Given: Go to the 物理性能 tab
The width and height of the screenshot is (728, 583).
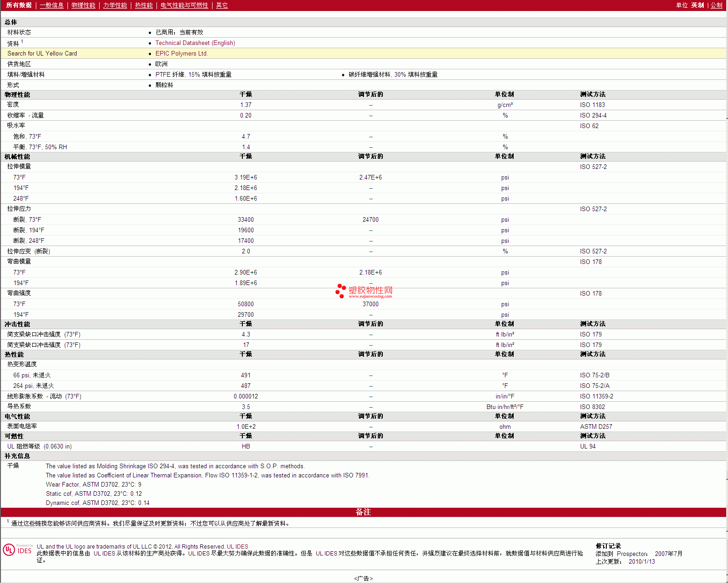Looking at the screenshot, I should click(x=83, y=6).
